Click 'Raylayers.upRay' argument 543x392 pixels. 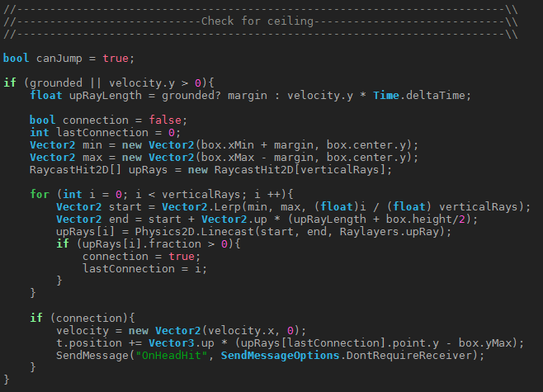coord(389,232)
